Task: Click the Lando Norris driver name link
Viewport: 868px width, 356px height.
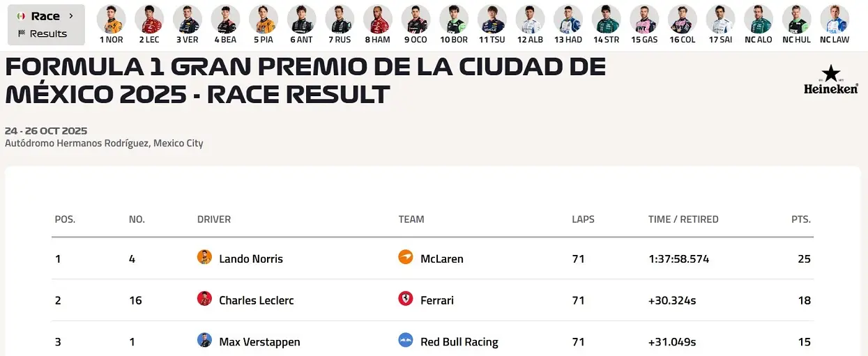Action: tap(251, 258)
